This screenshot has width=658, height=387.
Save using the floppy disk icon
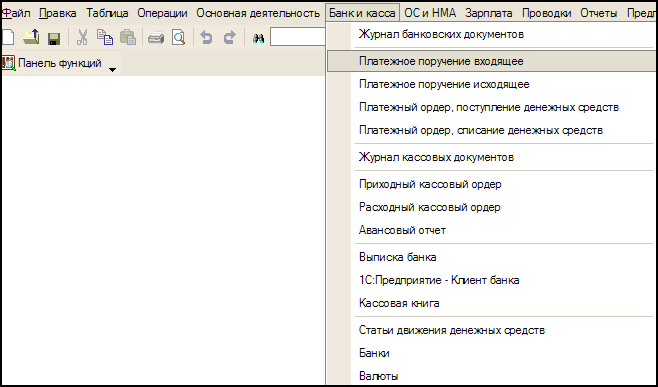tap(54, 38)
